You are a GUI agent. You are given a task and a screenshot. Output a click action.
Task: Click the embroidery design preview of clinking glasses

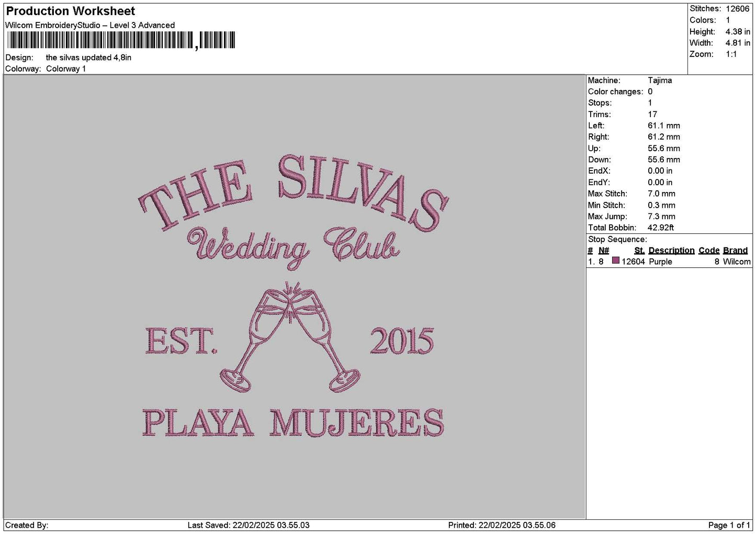(x=290, y=337)
